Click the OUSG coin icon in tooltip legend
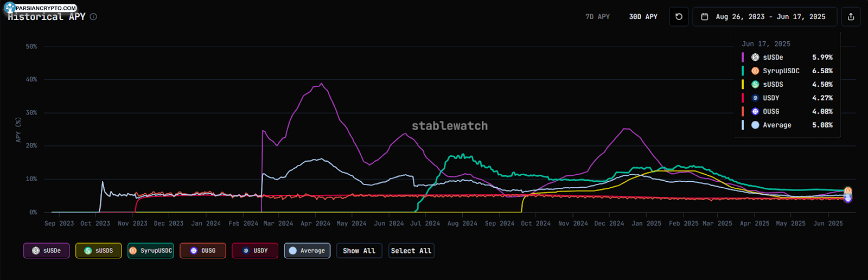 [755, 112]
